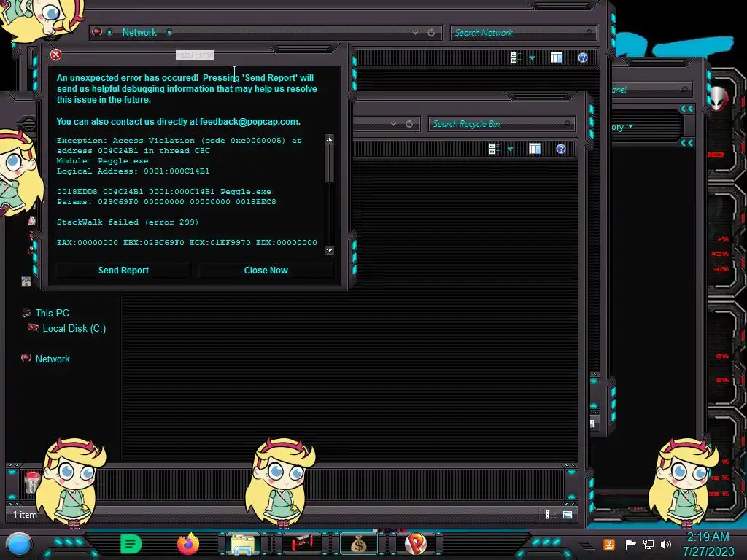
Task: Select This PC in navigation pane
Action: (x=52, y=313)
